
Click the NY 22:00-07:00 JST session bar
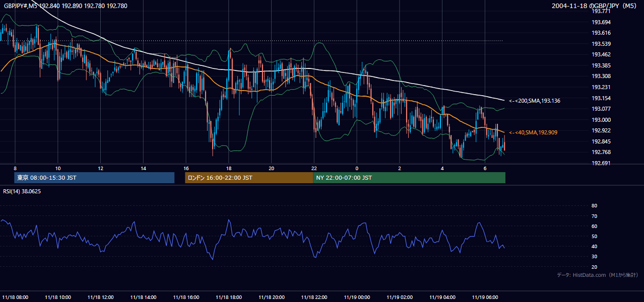coord(409,178)
